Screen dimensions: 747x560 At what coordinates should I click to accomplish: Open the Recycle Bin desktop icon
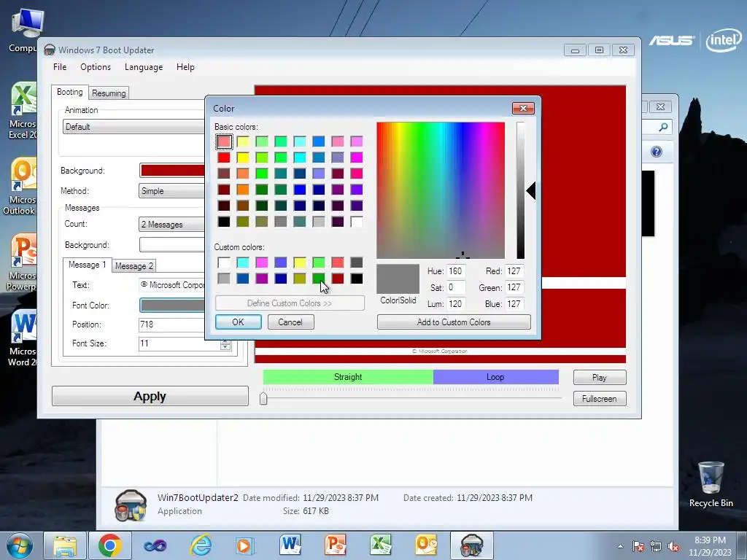click(x=711, y=484)
